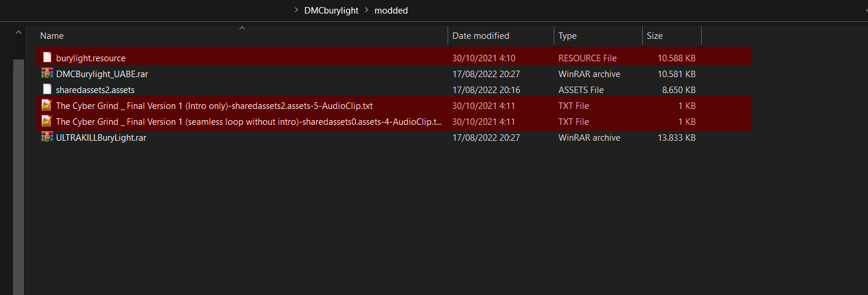Screen dimensions: 868x295
Task: Sort files by the Size column header
Action: click(x=655, y=36)
